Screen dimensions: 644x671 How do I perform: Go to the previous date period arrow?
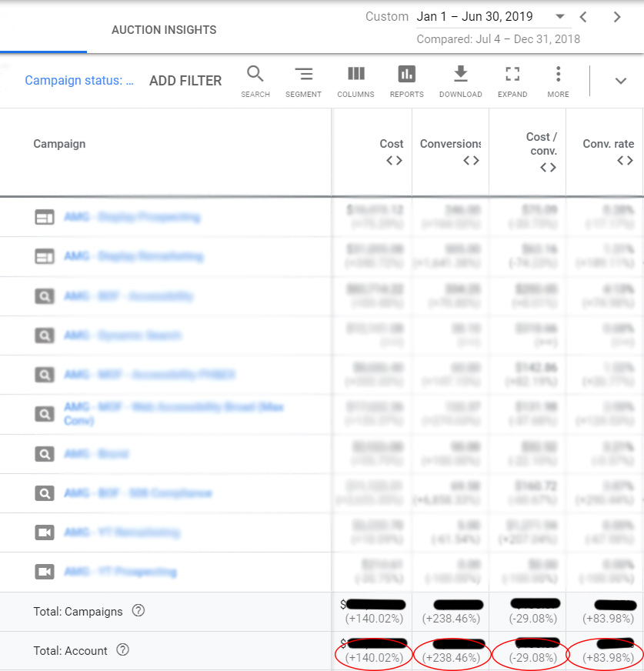coord(582,17)
